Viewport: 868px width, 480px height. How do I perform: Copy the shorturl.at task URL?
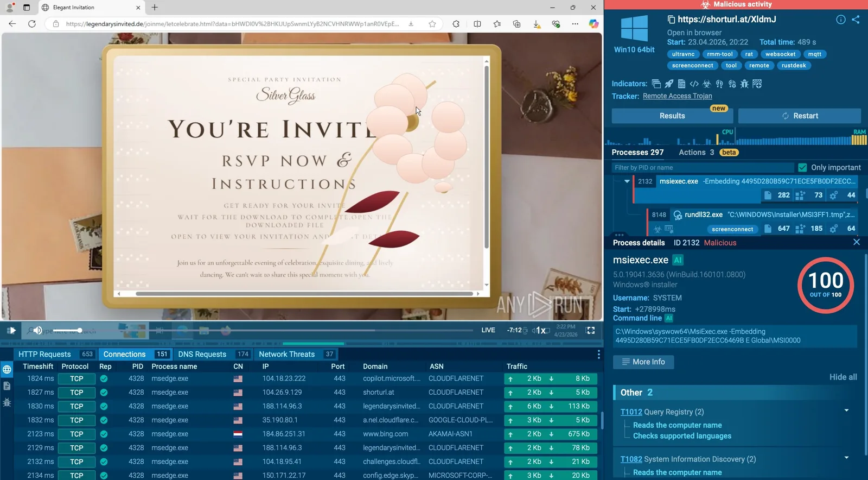click(671, 20)
